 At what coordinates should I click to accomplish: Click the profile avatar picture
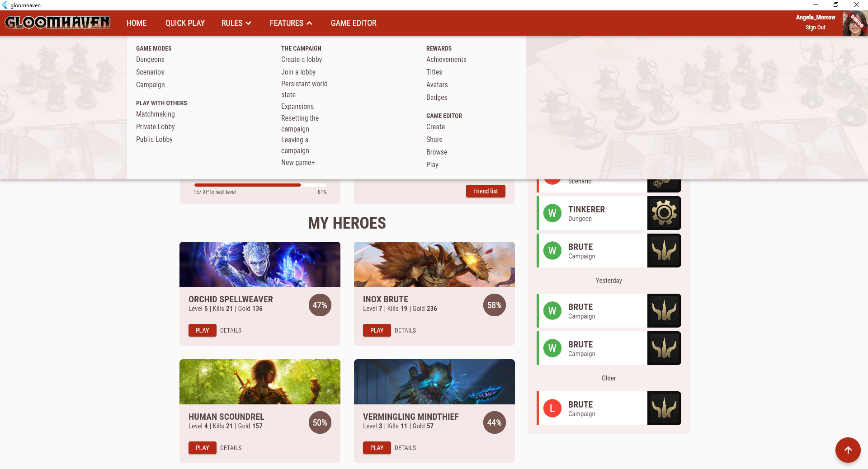coord(854,23)
